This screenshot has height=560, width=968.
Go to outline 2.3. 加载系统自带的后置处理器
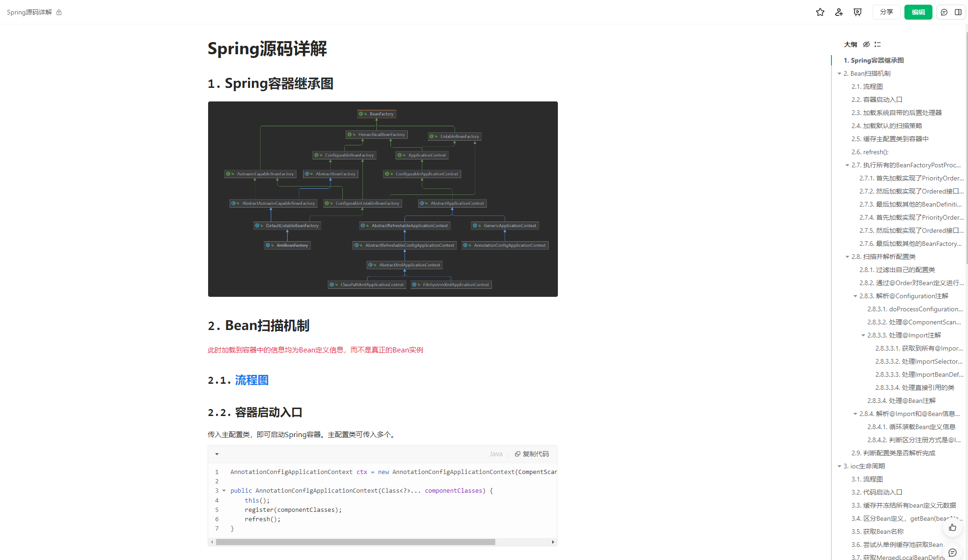[896, 113]
